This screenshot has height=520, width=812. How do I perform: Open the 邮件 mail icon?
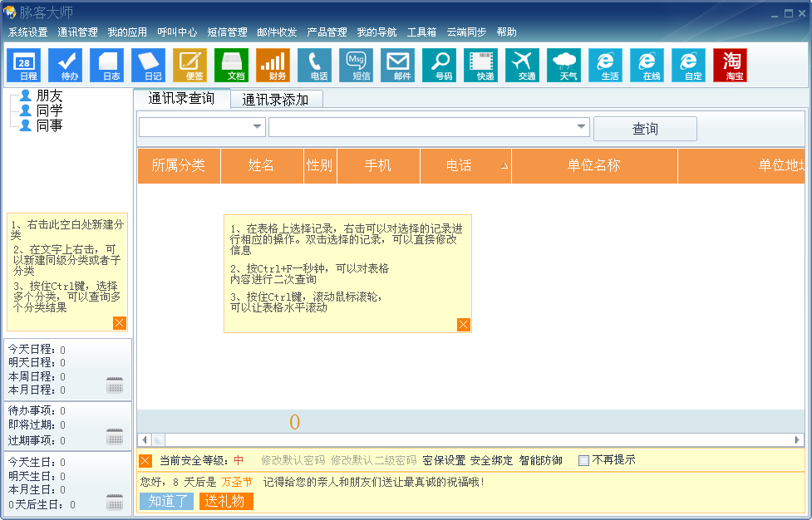pos(398,65)
